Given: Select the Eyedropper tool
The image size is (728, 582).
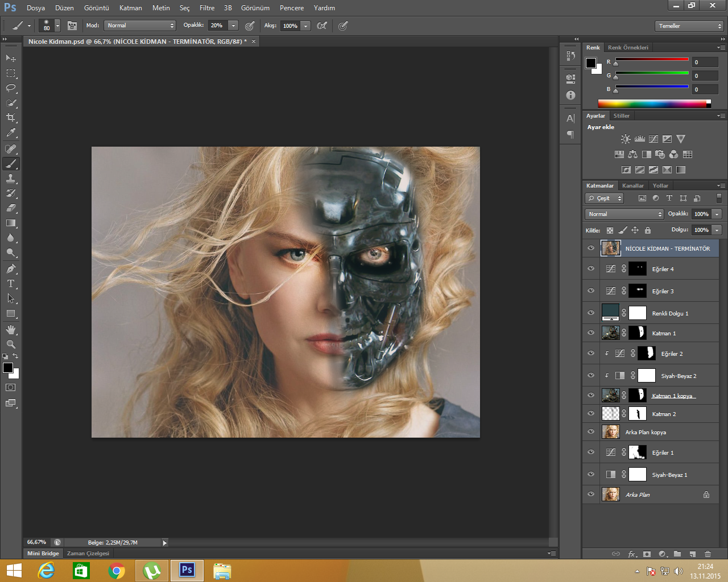Looking at the screenshot, I should (11, 133).
